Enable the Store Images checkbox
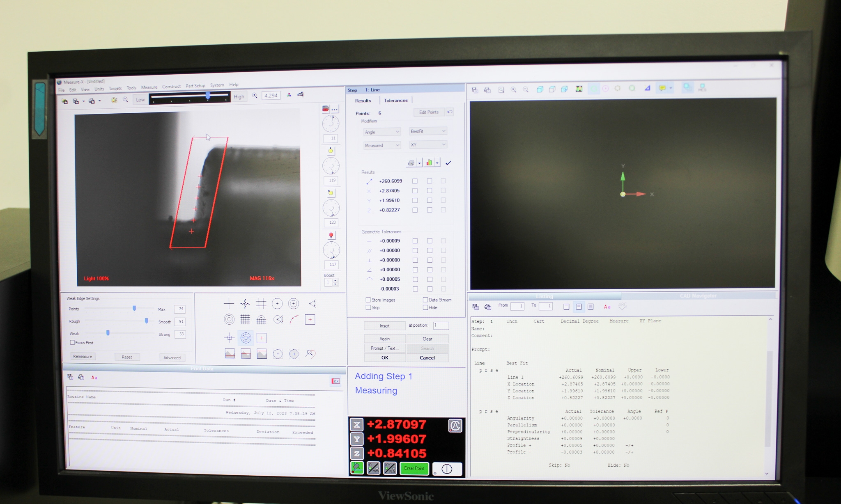 [368, 300]
